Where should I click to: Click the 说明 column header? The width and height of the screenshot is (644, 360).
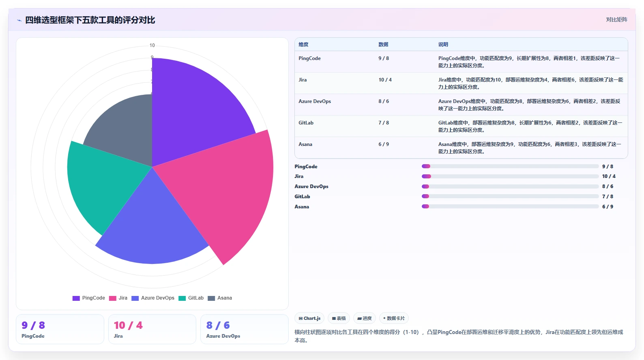point(443,45)
